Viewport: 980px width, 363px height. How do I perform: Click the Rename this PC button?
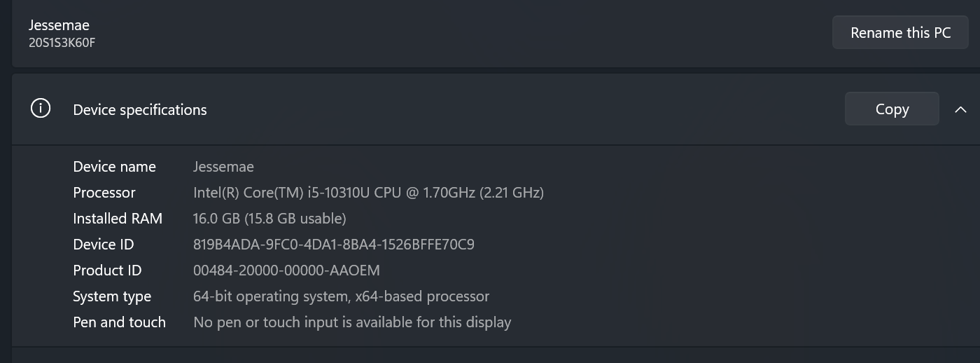click(x=900, y=32)
